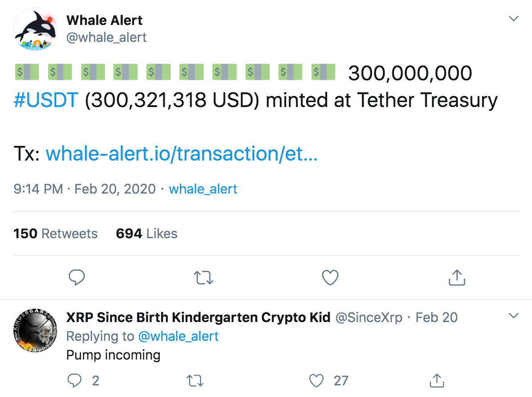The width and height of the screenshot is (532, 397).
Task: Click the Whale Alert display name
Action: click(104, 20)
